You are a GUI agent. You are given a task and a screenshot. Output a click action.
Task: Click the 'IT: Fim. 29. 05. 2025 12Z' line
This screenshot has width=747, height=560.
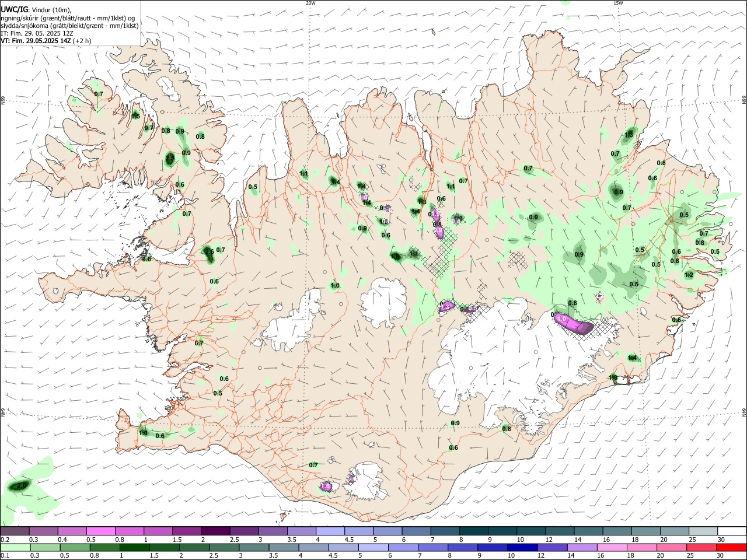37,33
